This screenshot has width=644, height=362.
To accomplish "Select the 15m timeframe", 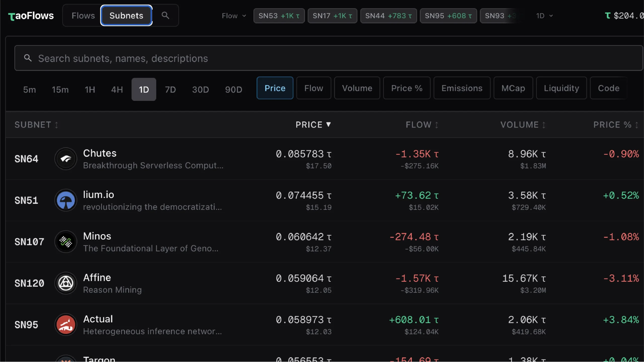I will click(60, 90).
